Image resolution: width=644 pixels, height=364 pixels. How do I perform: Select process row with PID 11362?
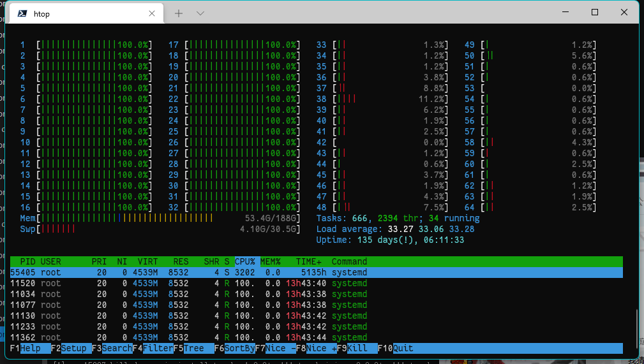[x=316, y=338]
